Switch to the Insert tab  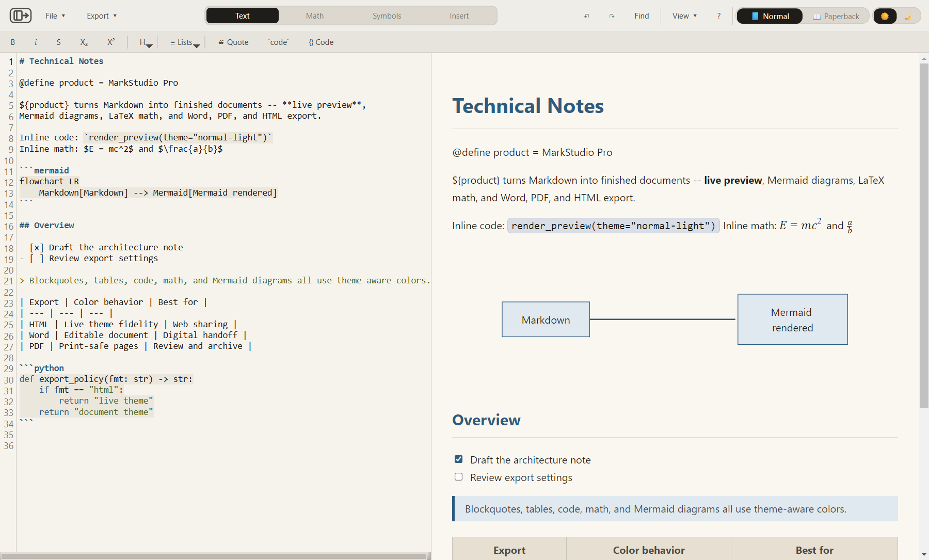tap(459, 16)
